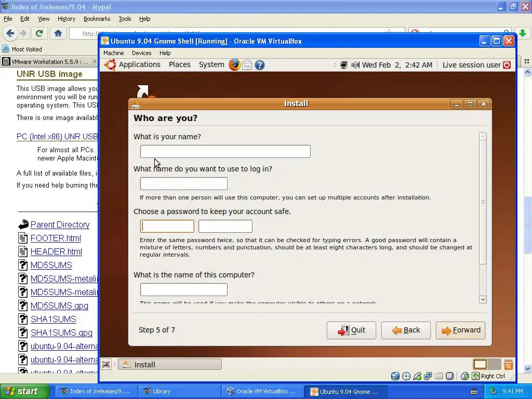Click the password confirmation field
This screenshot has height=399, width=532.
(225, 227)
